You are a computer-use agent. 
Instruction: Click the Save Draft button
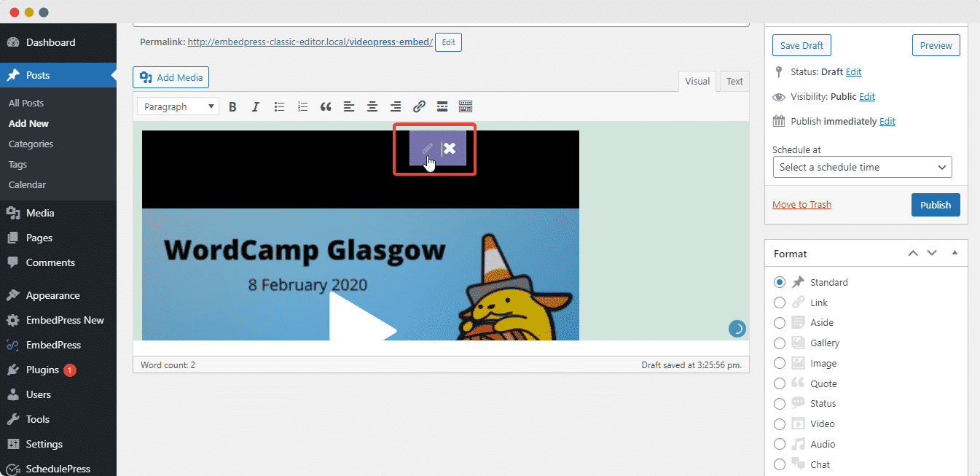[801, 45]
